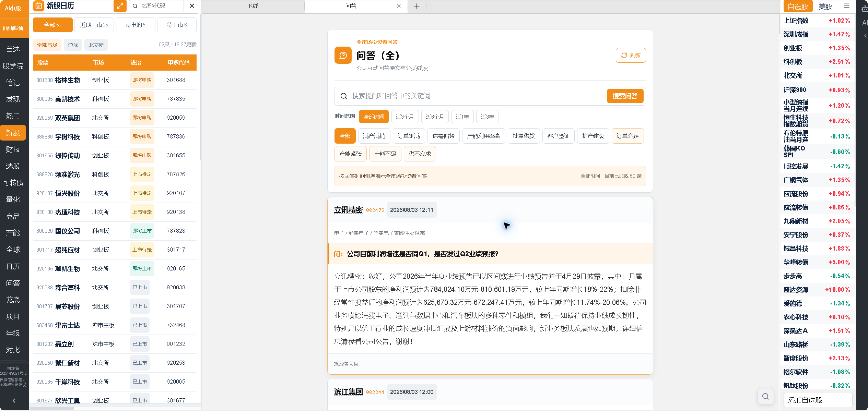Image resolution: width=868 pixels, height=411 pixels.
Task: Open 股学院 in the left sidebar
Action: tap(13, 66)
